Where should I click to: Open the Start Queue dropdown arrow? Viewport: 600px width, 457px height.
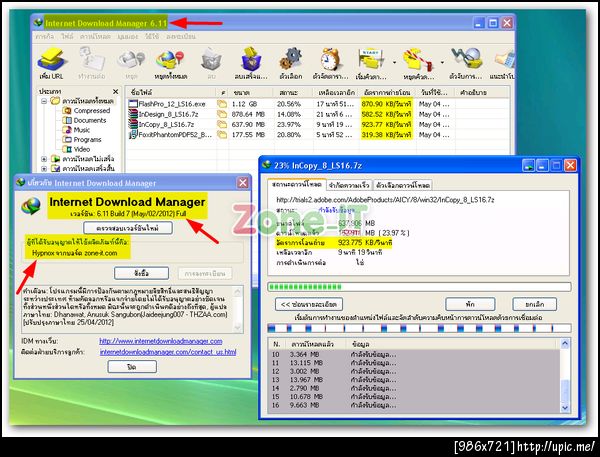[x=394, y=62]
